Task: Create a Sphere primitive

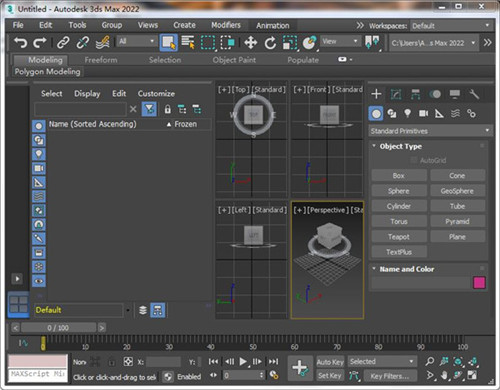Action: [399, 191]
